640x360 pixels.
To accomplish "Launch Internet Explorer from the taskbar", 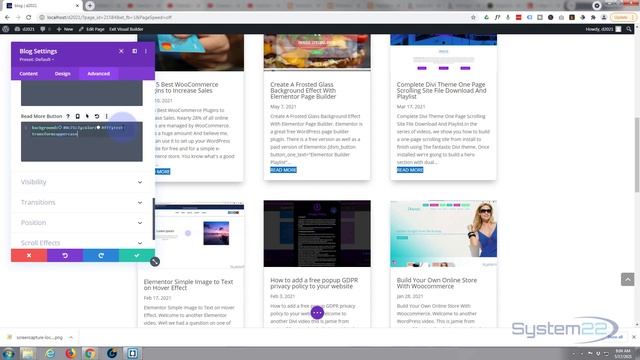I will point(50,353).
